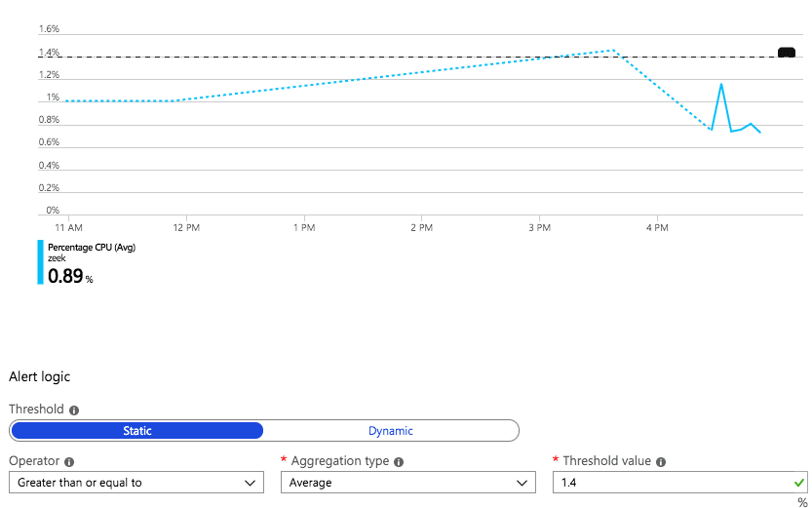Open the Operator dropdown
812x508 pixels.
pos(136,483)
